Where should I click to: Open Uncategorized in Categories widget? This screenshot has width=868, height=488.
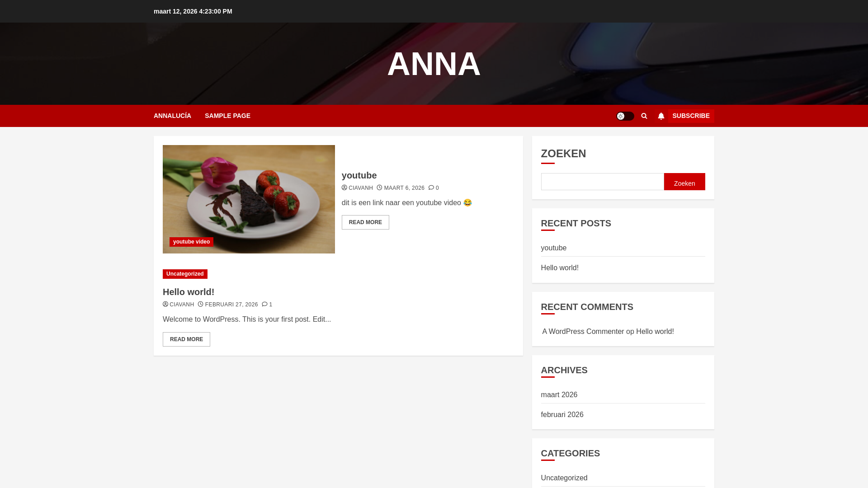pyautogui.click(x=564, y=478)
